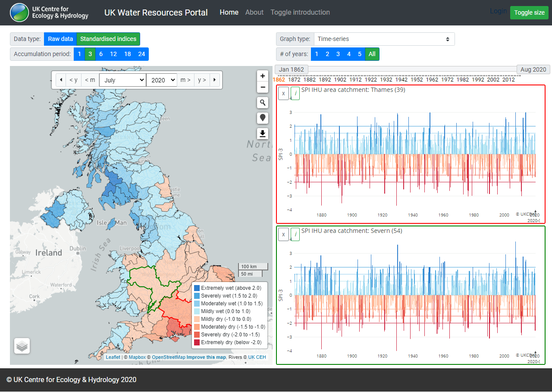Set number of years to 5
The width and height of the screenshot is (552, 392).
pyautogui.click(x=361, y=54)
